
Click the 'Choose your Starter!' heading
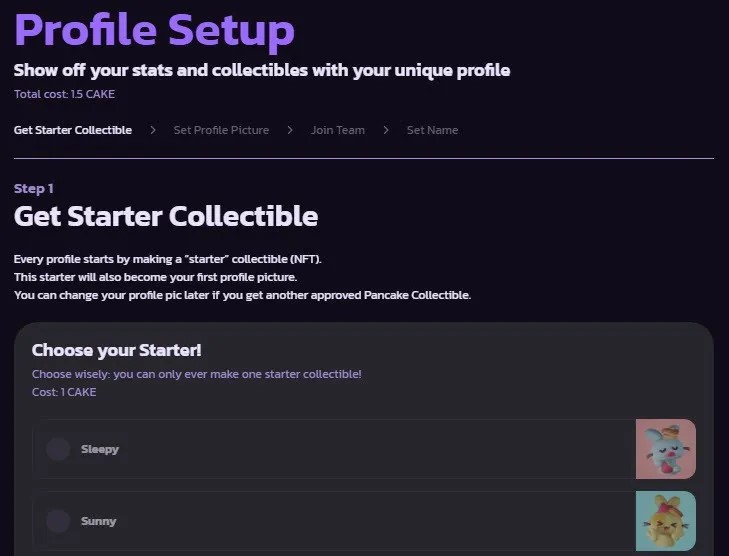click(116, 350)
